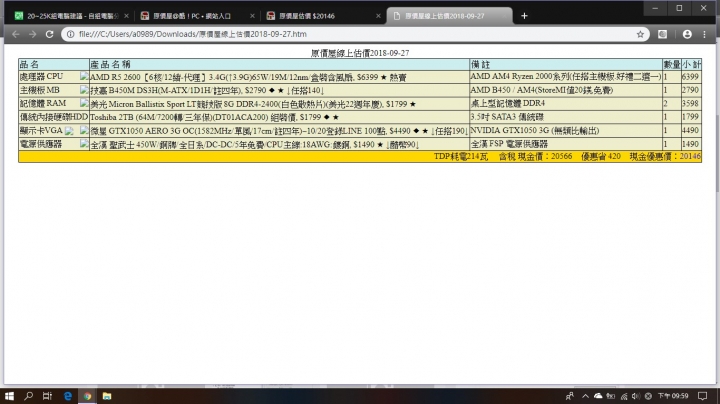Click the subtotal value 4490

(690, 131)
